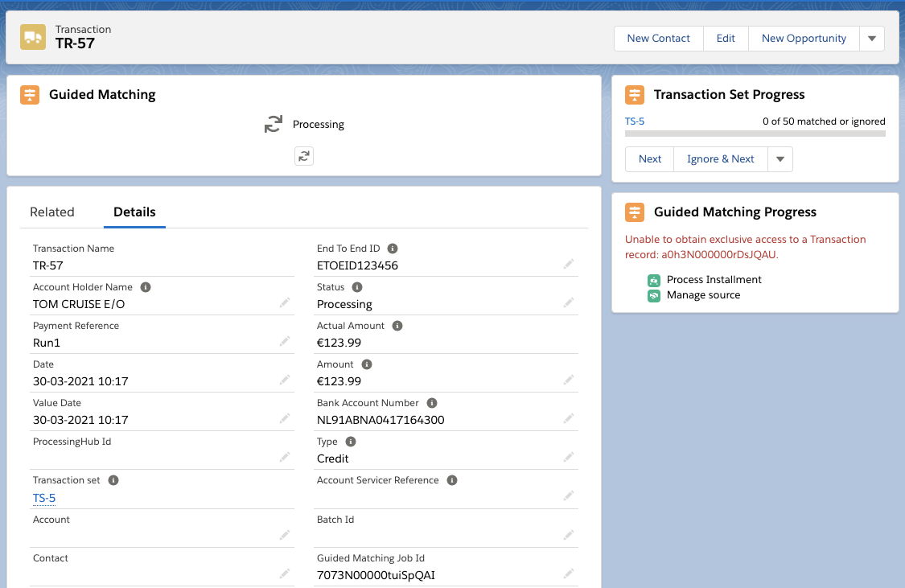Click pencil icon for Payment Reference field

[x=285, y=341]
